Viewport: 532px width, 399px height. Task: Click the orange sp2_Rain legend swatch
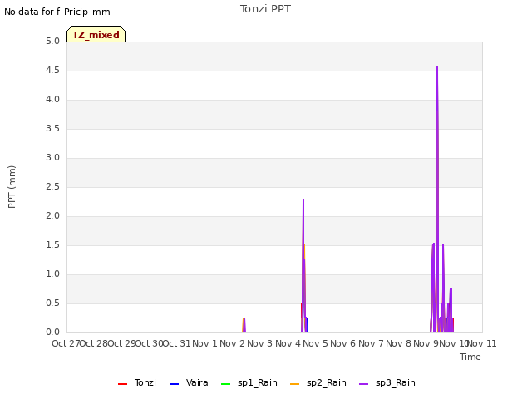(295, 384)
